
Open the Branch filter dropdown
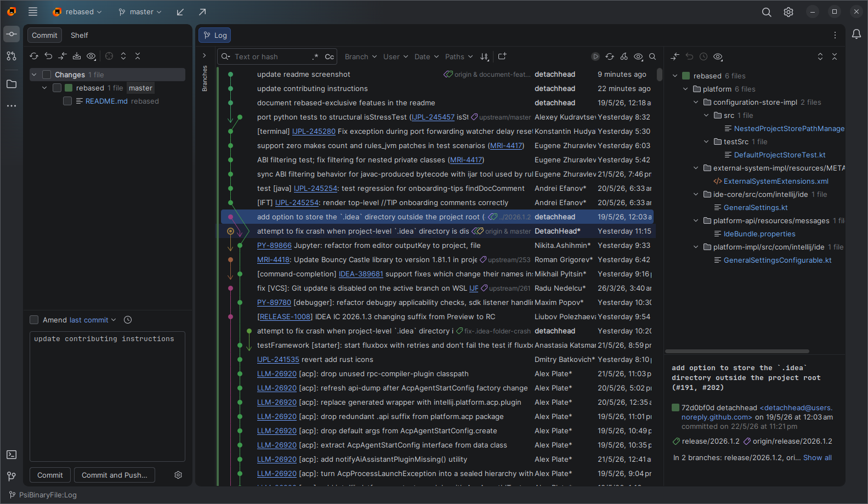pos(361,56)
